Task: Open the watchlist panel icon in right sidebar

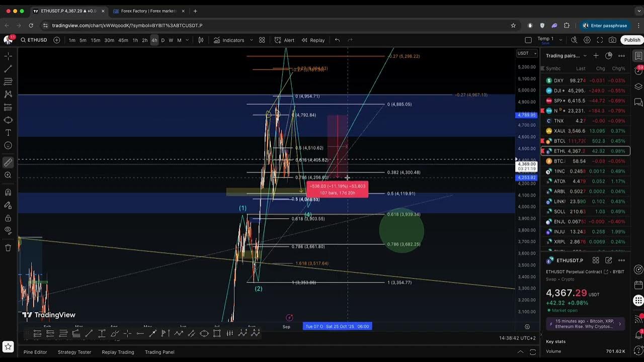Action: (638, 56)
